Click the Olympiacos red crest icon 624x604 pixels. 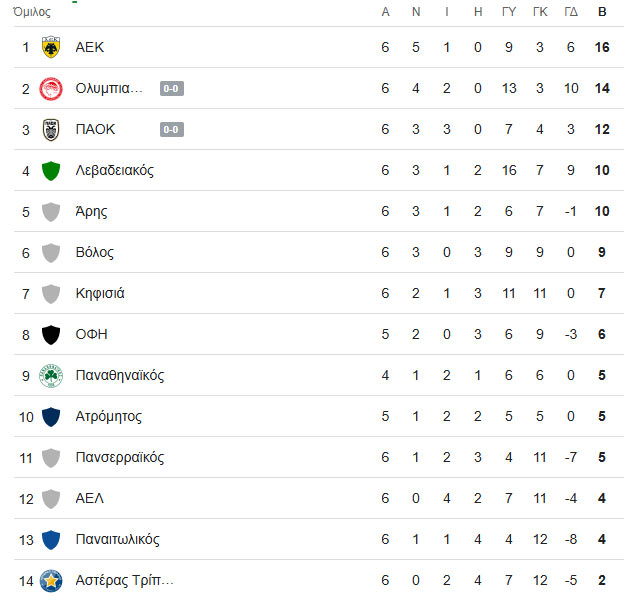click(x=51, y=88)
